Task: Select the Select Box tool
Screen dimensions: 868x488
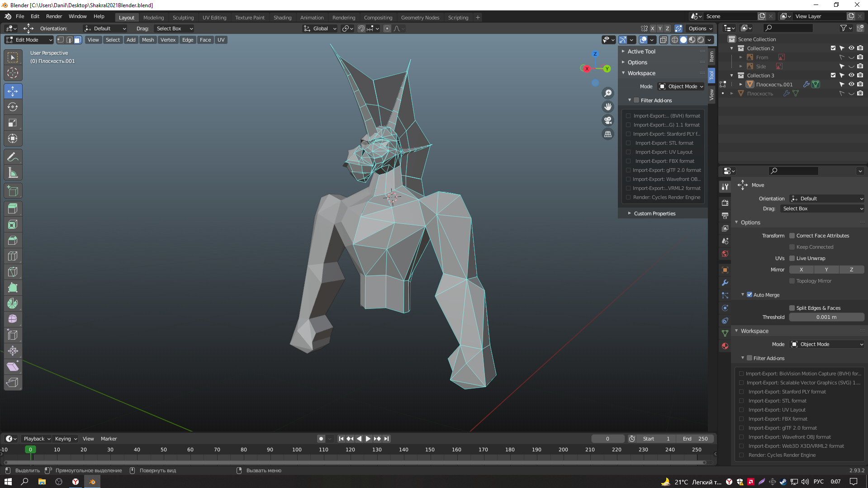Action: [13, 57]
